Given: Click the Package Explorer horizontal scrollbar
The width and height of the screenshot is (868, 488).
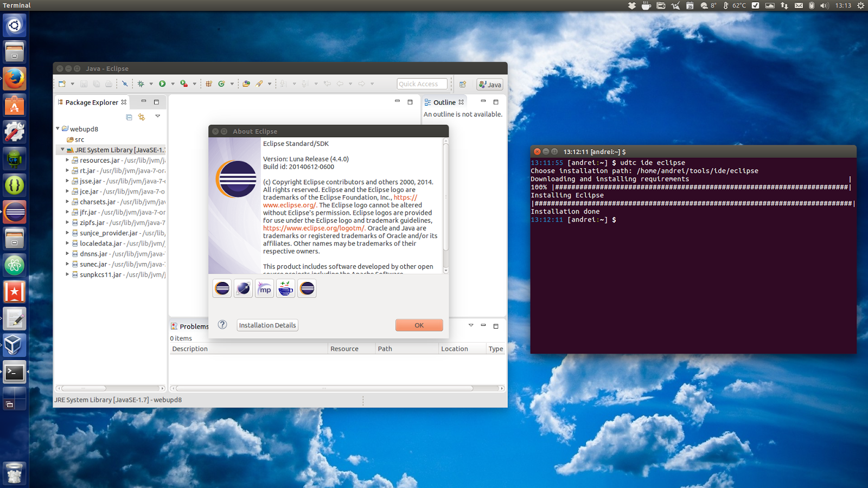Looking at the screenshot, I should tap(84, 388).
